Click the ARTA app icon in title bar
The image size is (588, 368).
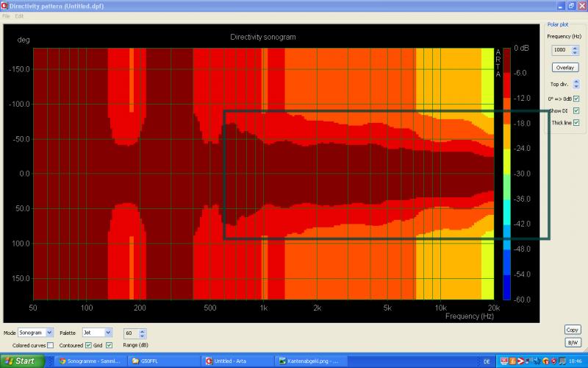pyautogui.click(x=4, y=5)
